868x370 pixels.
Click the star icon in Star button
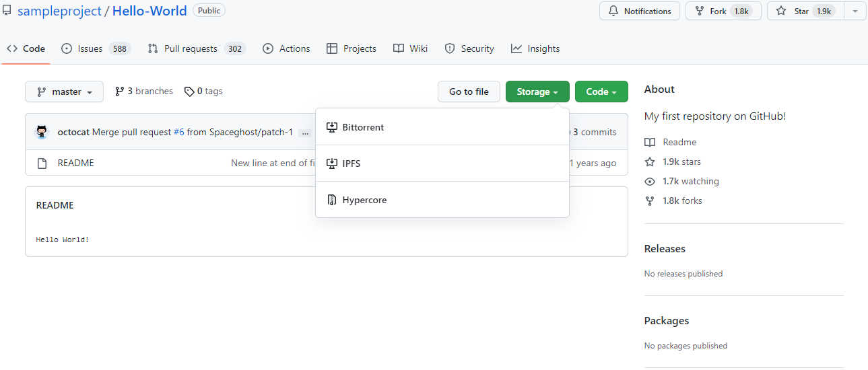[781, 11]
